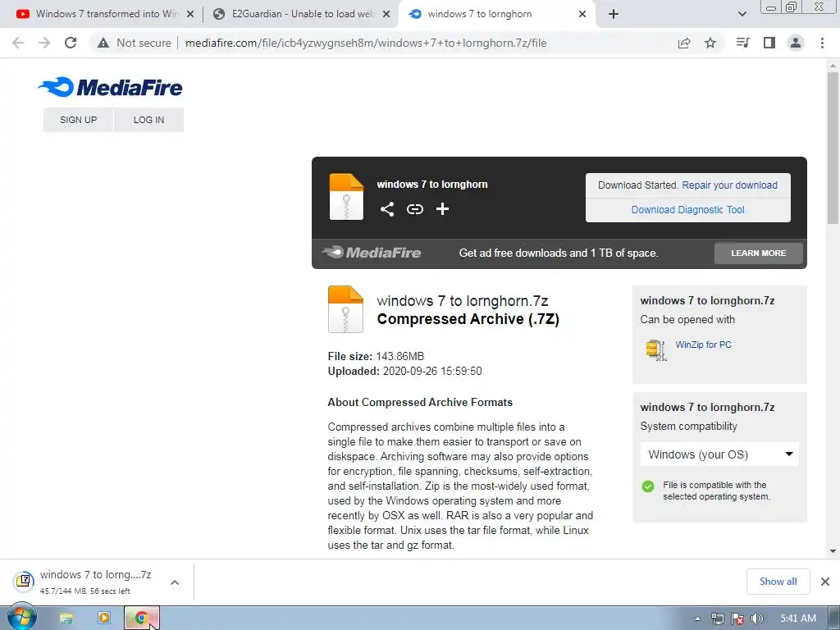The width and height of the screenshot is (840, 630).
Task: Open the media player taskbar icon
Action: pyautogui.click(x=104, y=619)
